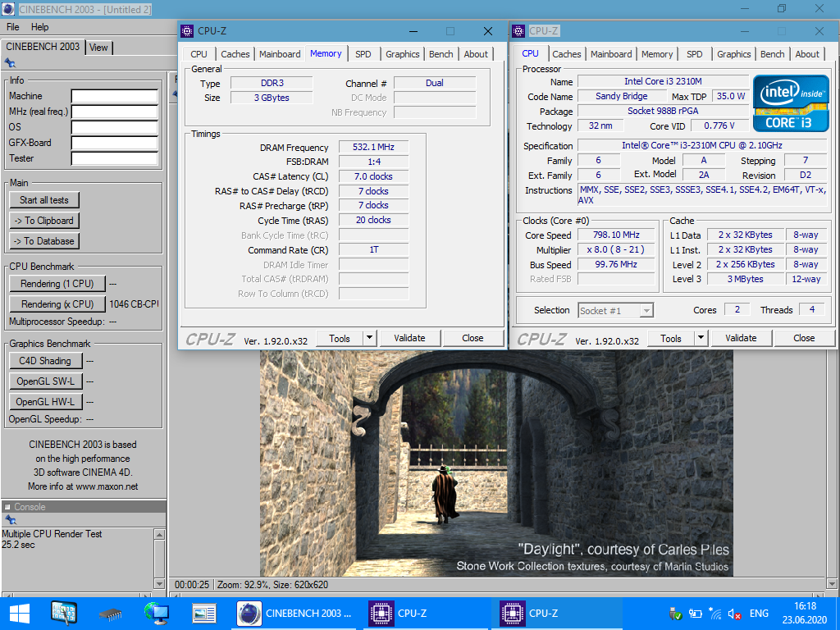Image resolution: width=840 pixels, height=630 pixels.
Task: Click the muted volume tray icon
Action: click(x=734, y=614)
